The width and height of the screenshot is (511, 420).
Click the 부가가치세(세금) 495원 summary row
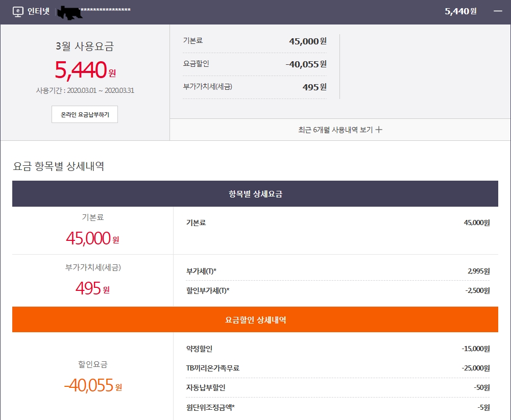tap(254, 87)
